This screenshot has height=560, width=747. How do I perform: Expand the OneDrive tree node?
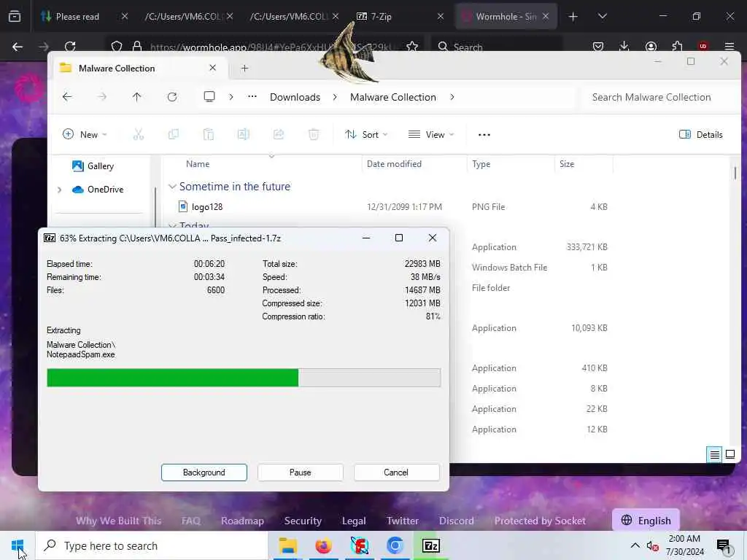(60, 190)
